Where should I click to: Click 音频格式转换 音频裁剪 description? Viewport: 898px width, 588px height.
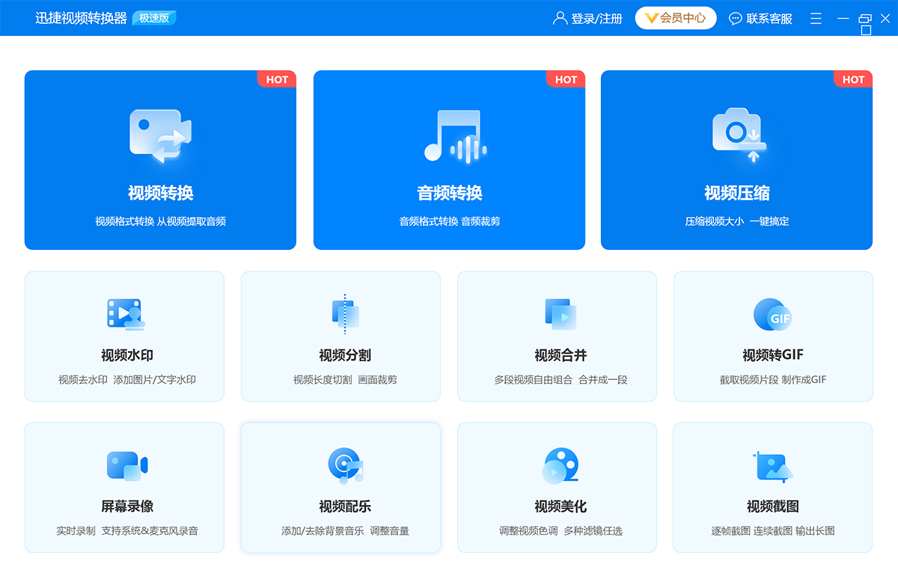(450, 221)
